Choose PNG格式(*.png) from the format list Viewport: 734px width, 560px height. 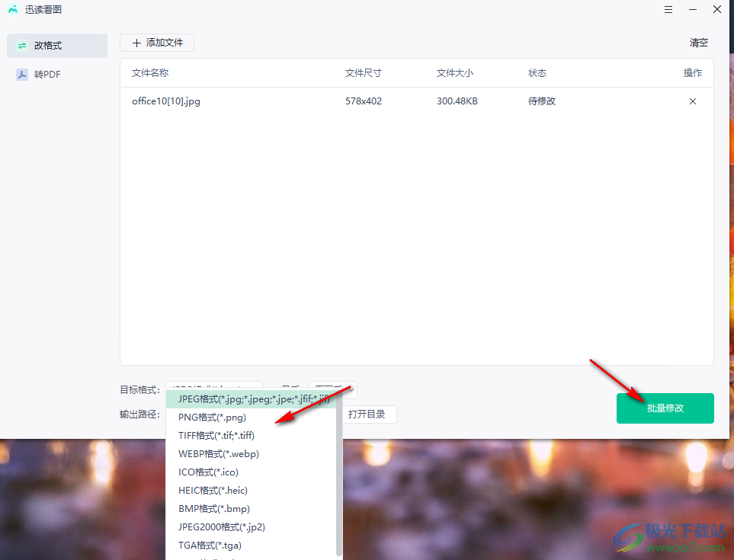coord(251,418)
